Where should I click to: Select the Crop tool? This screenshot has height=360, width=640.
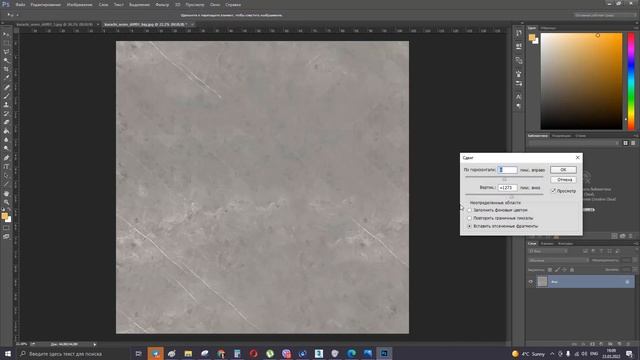6,69
